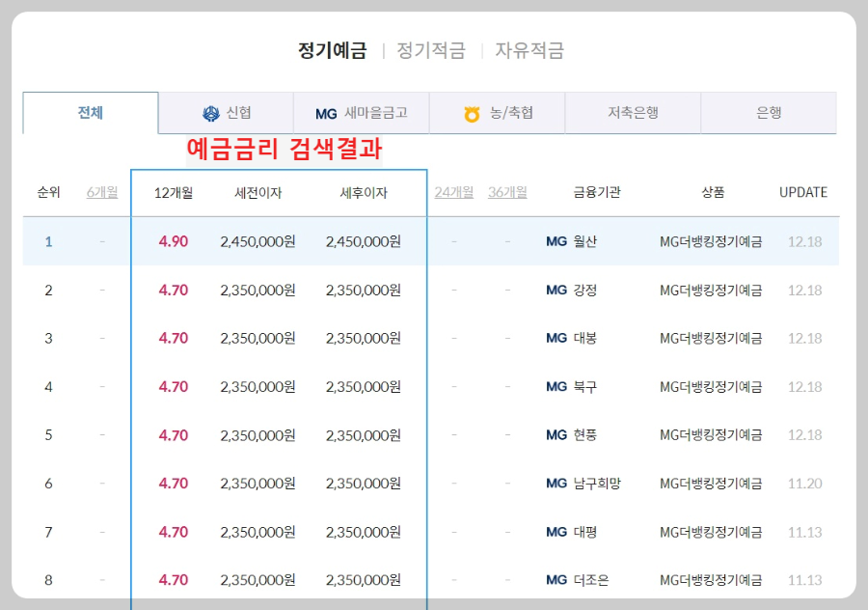Select the 저축은행 filter tab
The height and width of the screenshot is (610, 868).
click(633, 113)
